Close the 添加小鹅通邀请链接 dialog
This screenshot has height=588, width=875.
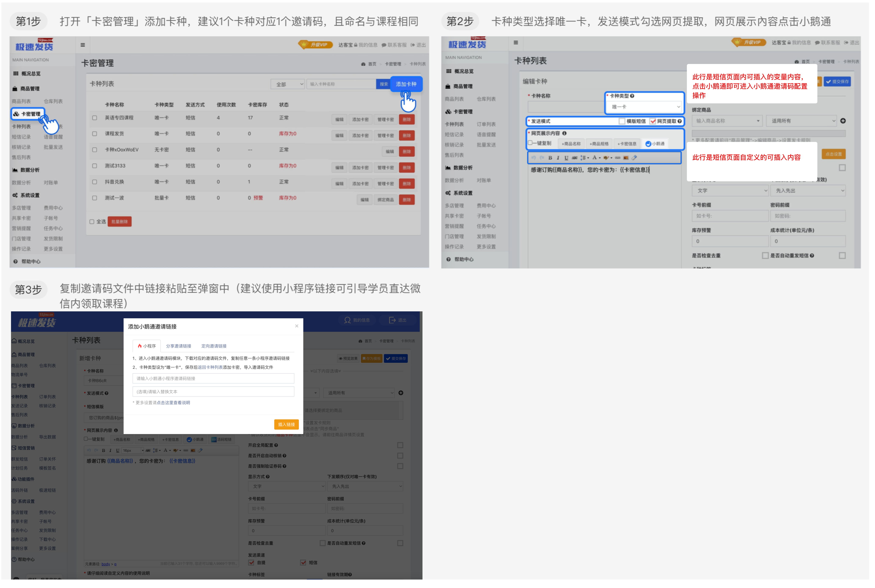(x=297, y=326)
